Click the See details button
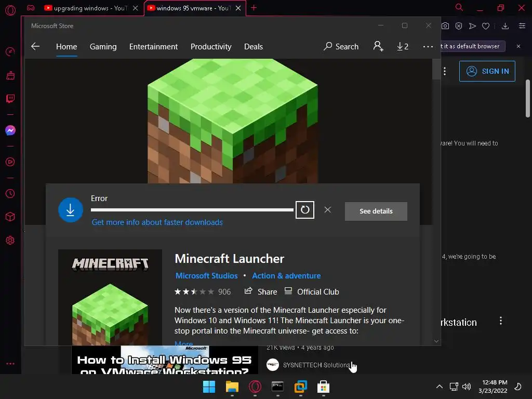The width and height of the screenshot is (532, 399). click(376, 211)
